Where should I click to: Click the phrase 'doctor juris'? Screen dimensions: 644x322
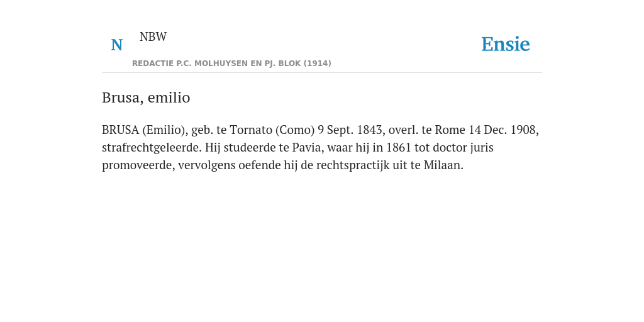coord(464,147)
